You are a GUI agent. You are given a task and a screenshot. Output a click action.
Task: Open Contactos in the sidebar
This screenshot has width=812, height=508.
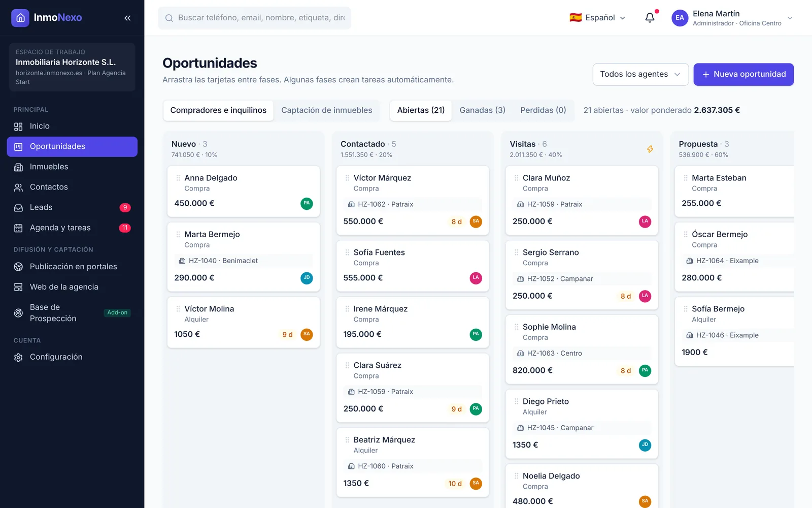tap(72, 187)
